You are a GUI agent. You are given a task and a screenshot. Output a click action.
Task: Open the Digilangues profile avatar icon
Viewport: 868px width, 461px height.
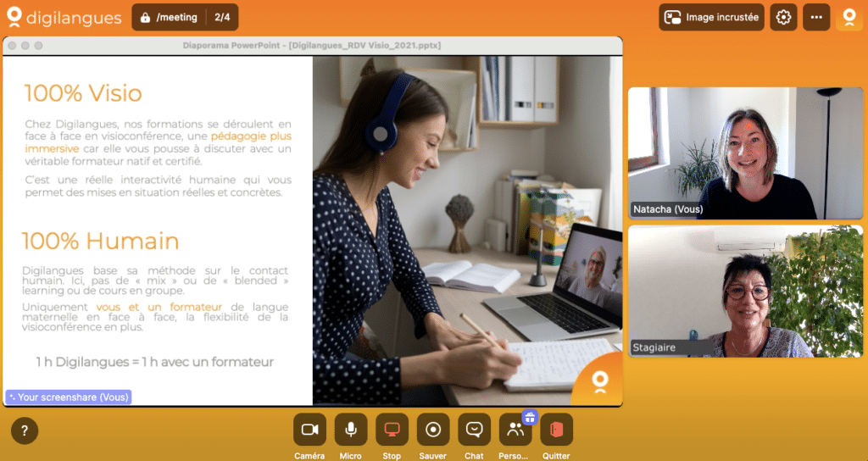(x=849, y=17)
